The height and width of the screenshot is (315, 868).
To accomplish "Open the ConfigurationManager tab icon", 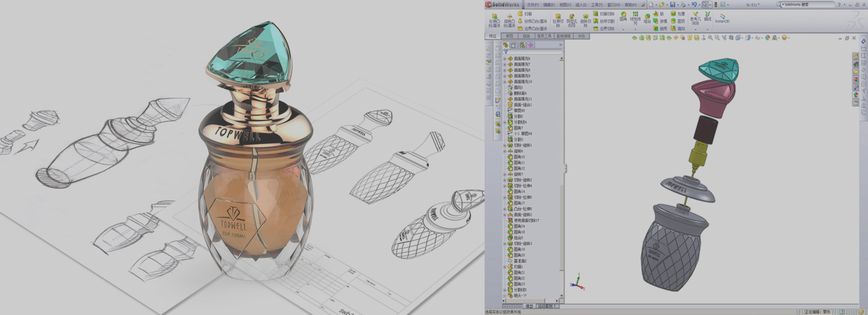I will 522,45.
